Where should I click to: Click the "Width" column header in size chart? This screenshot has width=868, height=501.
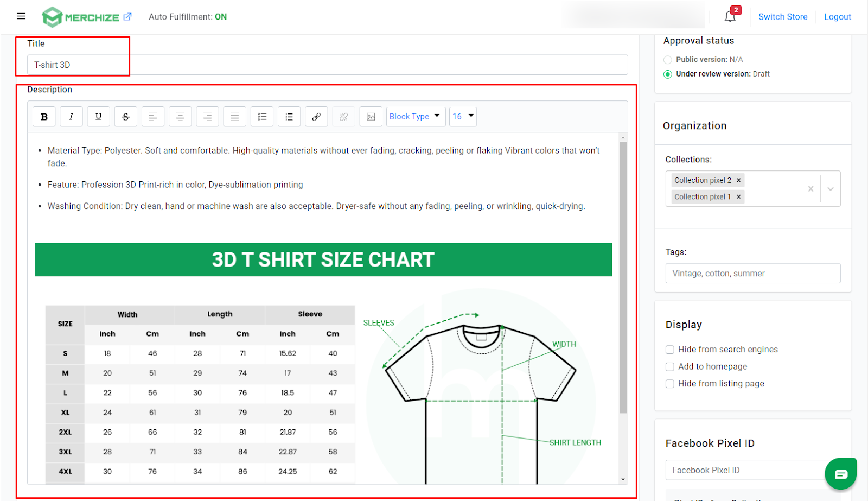click(x=127, y=315)
